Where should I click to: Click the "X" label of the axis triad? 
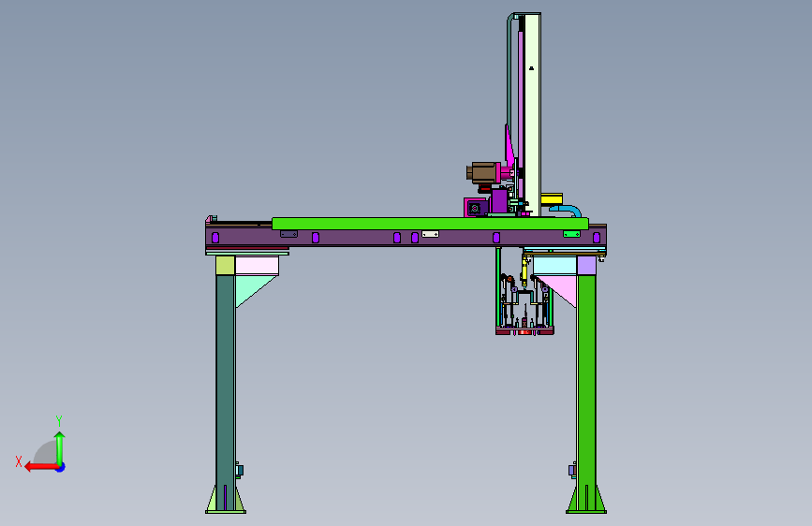19,461
